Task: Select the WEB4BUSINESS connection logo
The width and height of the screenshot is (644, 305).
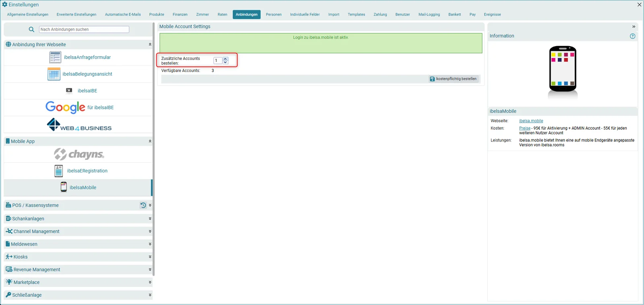Action: click(x=79, y=125)
